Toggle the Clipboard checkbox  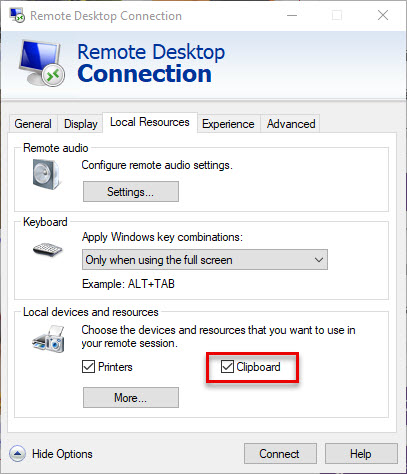tap(227, 367)
